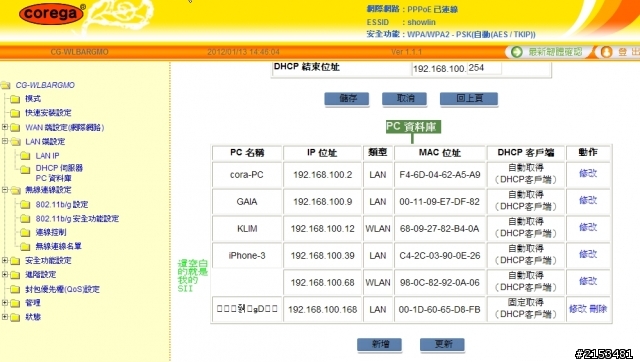Screen dimensions: 640x362
Task: Click the 無線連線名單 folder icon
Action: coord(25,247)
